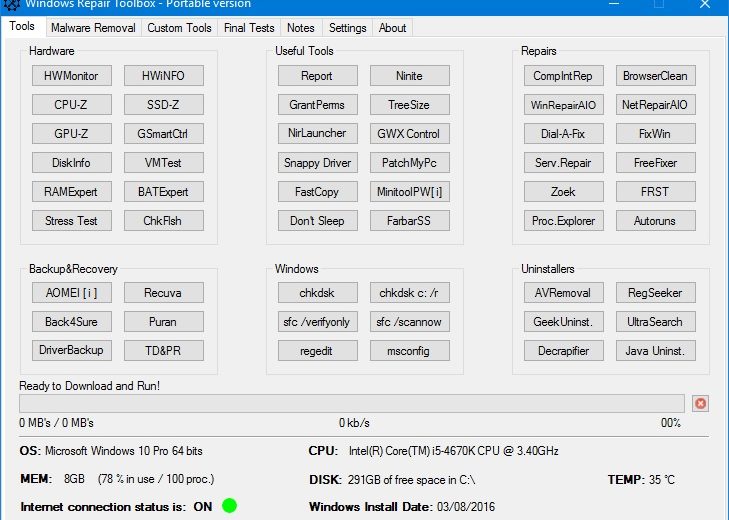Open AOMEI [i] backup

click(72, 293)
